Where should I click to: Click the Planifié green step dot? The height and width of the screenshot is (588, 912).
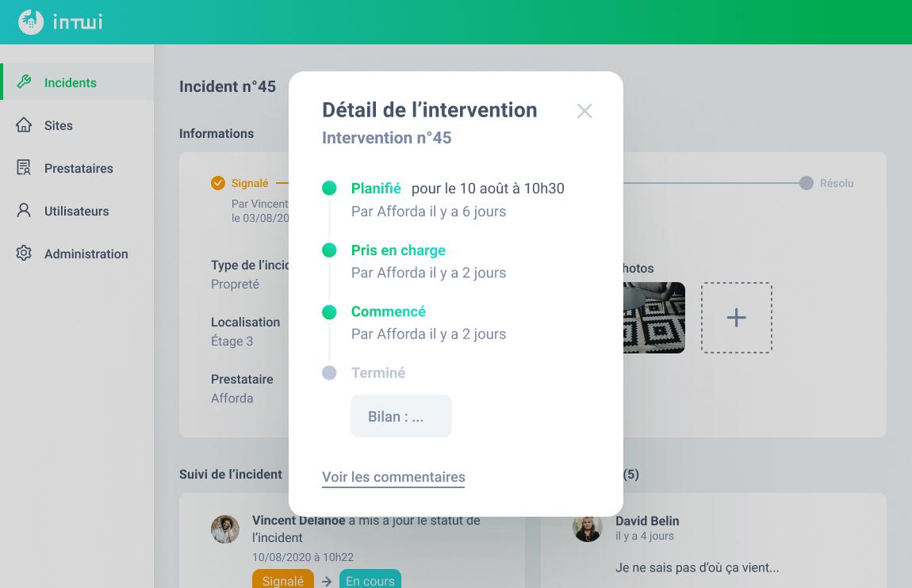pyautogui.click(x=329, y=189)
